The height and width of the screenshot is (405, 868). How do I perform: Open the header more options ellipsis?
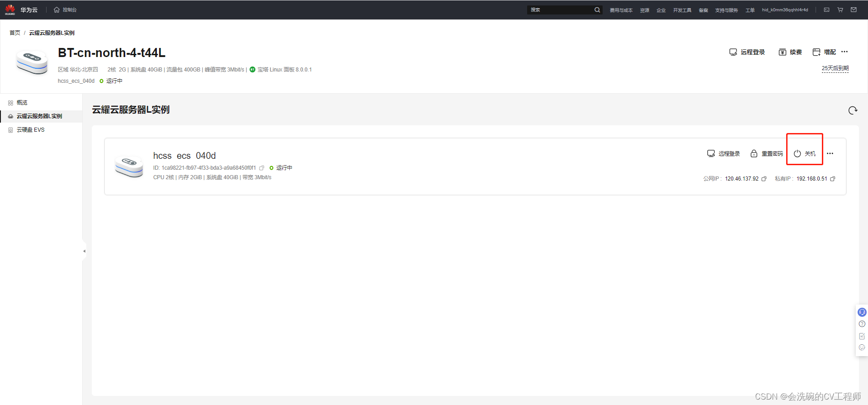[x=844, y=52]
